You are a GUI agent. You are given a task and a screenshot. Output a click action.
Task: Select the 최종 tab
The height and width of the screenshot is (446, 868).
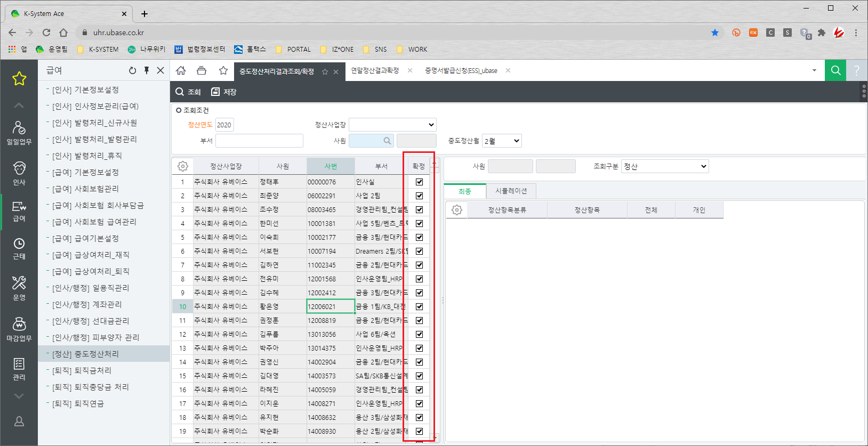pos(465,191)
